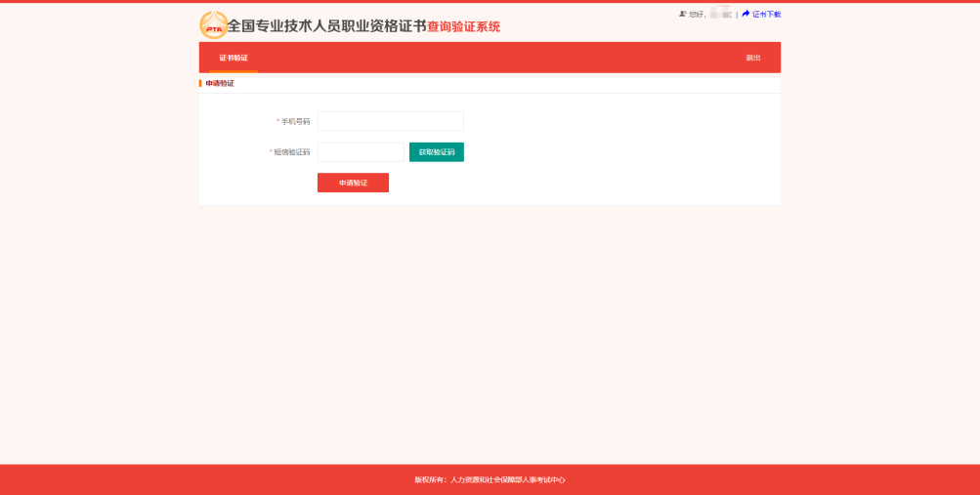Click the 申请验证 section heading
The height and width of the screenshot is (495, 980).
(220, 84)
